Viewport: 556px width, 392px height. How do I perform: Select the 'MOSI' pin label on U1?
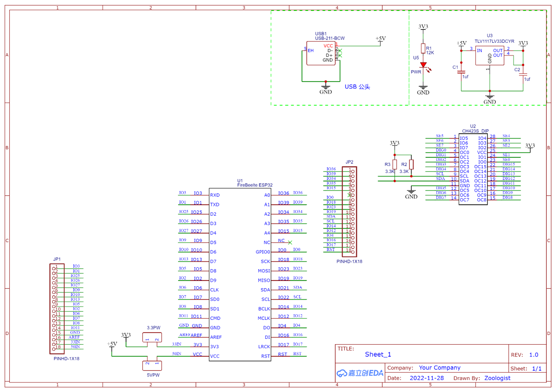point(264,271)
